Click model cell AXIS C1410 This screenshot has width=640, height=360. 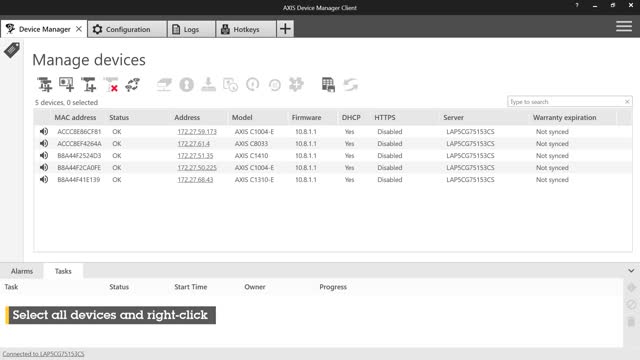click(x=251, y=156)
